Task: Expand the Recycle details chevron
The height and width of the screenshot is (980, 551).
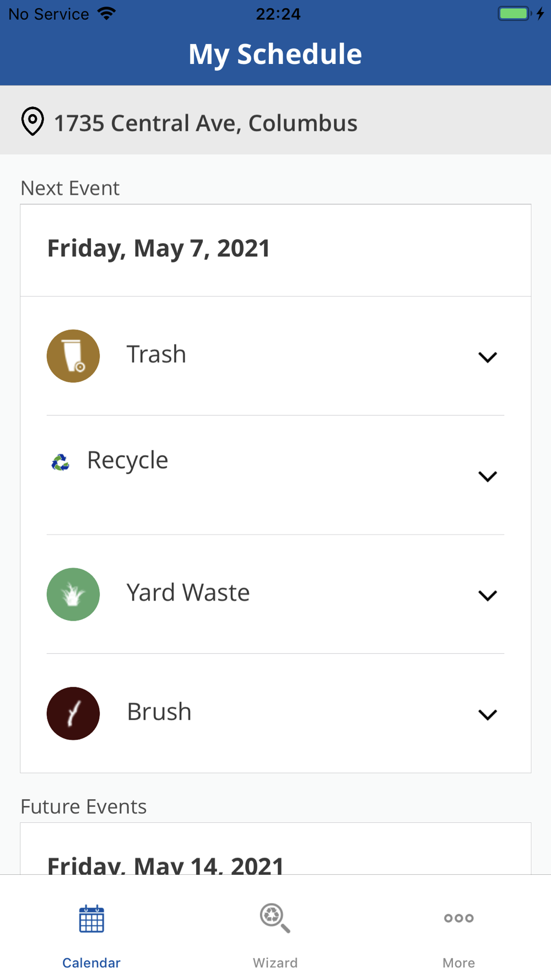Action: (488, 476)
